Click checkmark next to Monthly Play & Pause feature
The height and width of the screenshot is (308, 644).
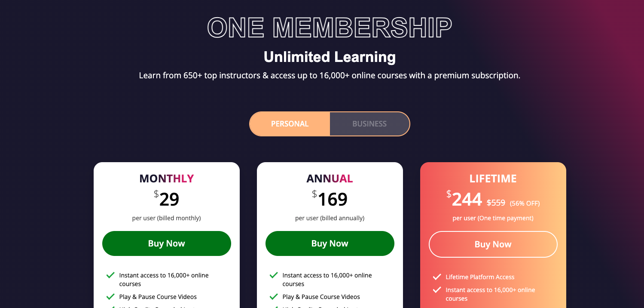(110, 297)
